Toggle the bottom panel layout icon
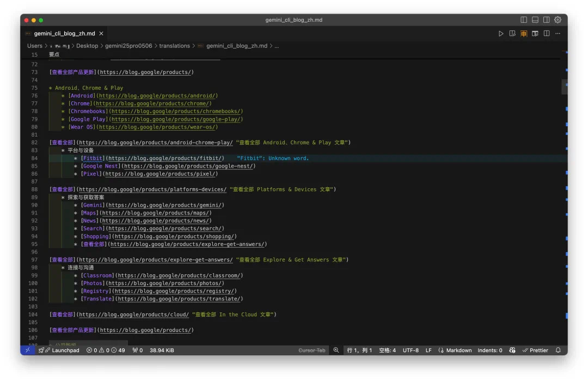Screen dimensions: 588x382 tap(535, 20)
